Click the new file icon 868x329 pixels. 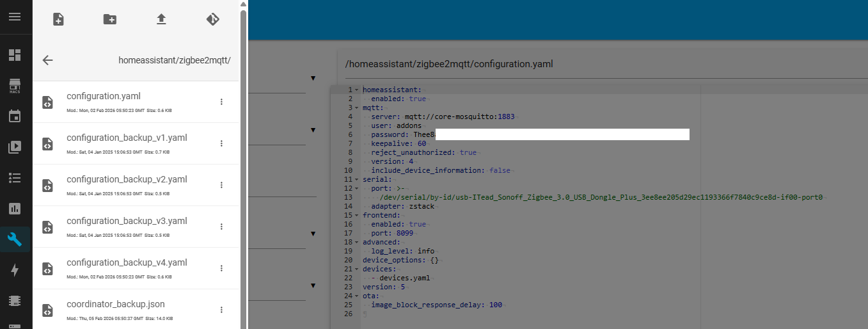click(x=58, y=19)
